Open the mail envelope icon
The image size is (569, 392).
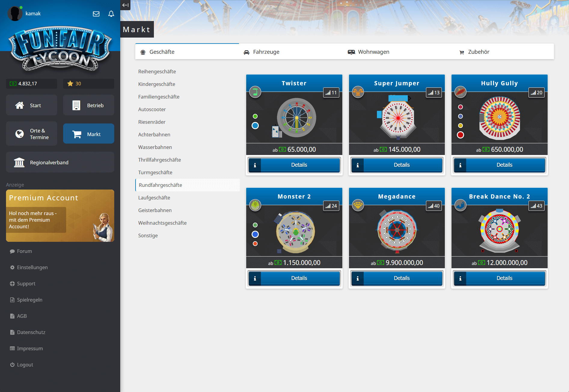tap(96, 14)
